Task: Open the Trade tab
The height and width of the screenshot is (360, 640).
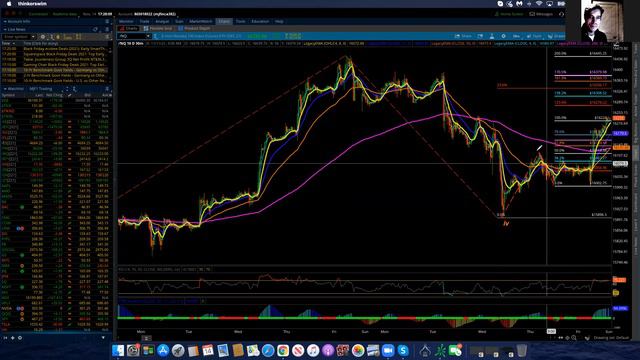Action: tap(144, 21)
